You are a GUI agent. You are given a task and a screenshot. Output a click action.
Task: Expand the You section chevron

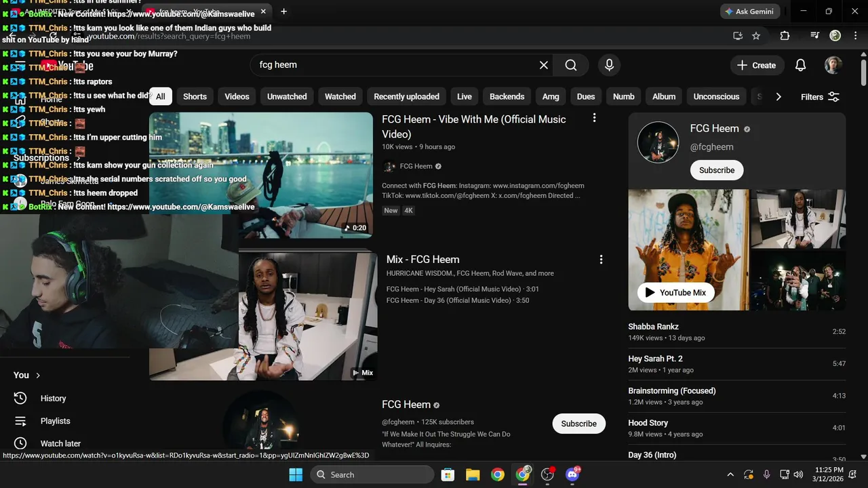coord(38,375)
